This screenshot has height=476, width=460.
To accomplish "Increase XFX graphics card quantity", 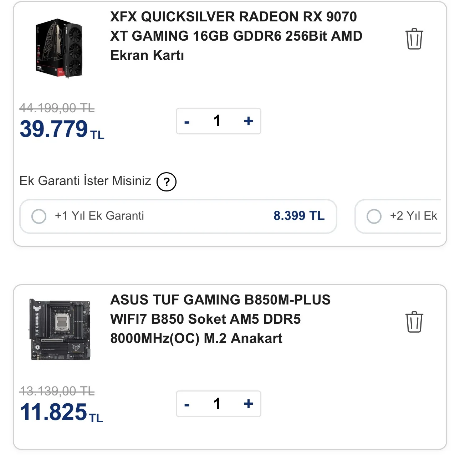I will [249, 121].
